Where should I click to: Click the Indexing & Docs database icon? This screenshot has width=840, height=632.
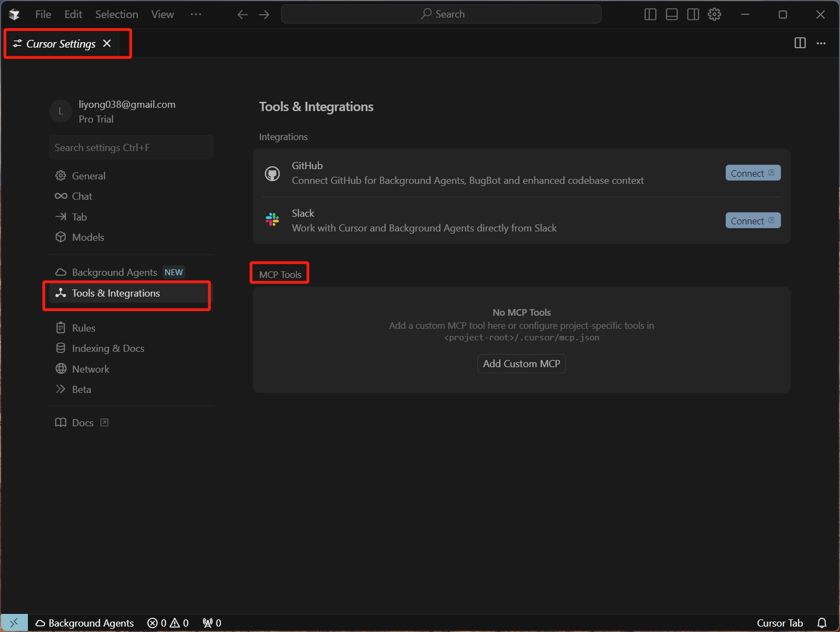(61, 348)
